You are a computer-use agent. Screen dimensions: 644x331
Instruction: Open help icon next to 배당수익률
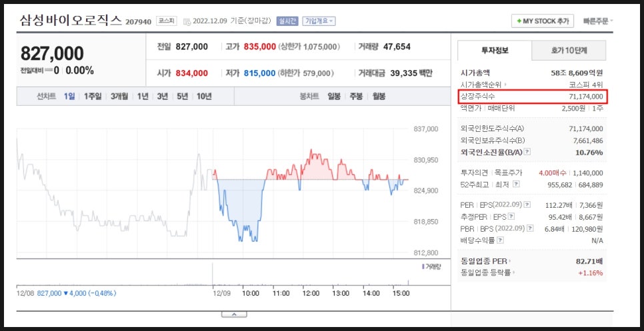pyautogui.click(x=500, y=240)
